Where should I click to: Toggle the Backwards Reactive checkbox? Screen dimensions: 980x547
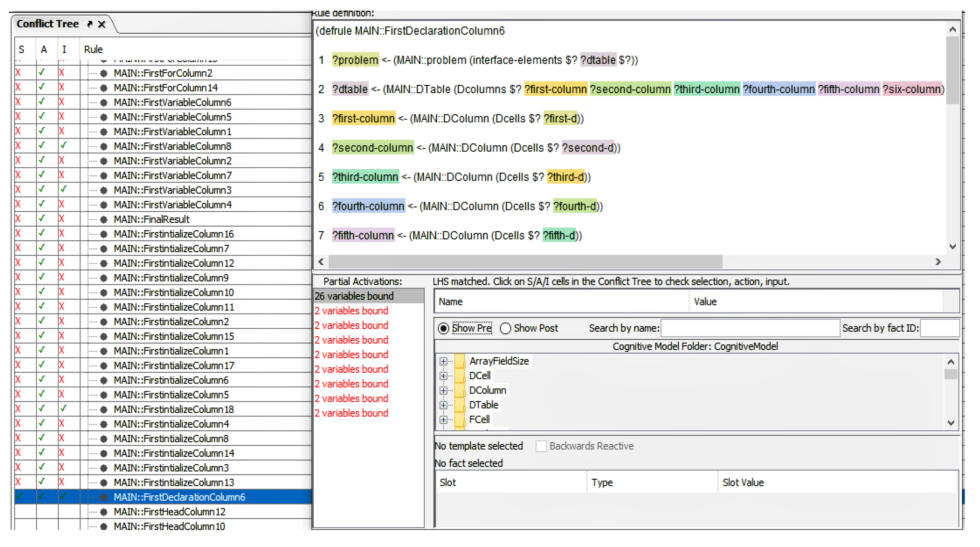click(x=541, y=446)
